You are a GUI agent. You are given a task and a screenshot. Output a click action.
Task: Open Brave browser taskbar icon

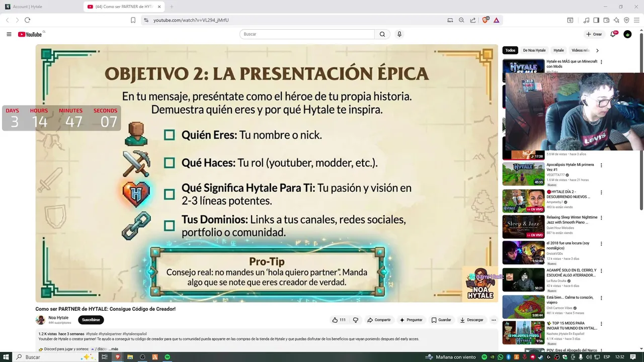pyautogui.click(x=118, y=357)
